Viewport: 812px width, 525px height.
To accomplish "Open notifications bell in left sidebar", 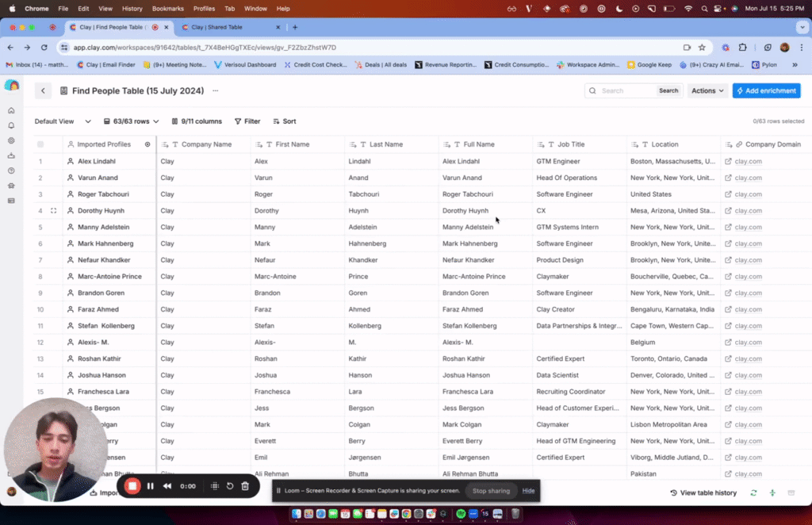I will 11,125.
